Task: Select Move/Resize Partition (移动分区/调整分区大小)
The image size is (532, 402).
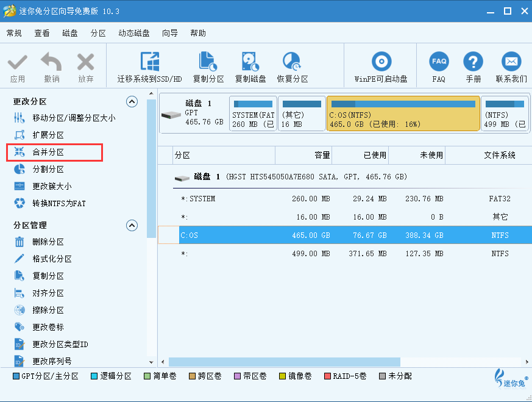Action: click(x=65, y=118)
